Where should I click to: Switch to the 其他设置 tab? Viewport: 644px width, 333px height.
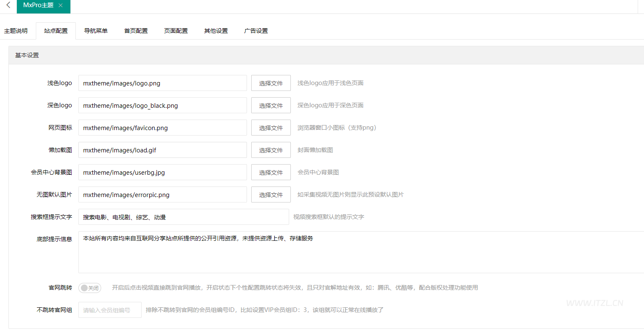(x=216, y=30)
